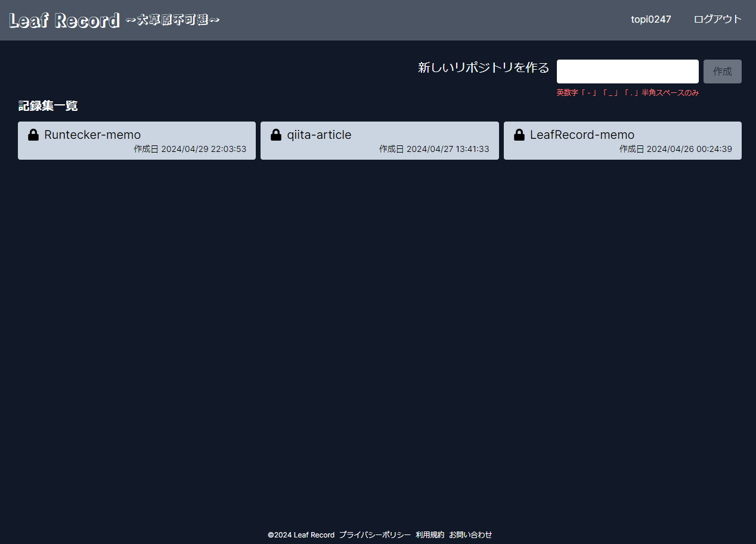Open the Runtecker-memo repository card

(137, 141)
